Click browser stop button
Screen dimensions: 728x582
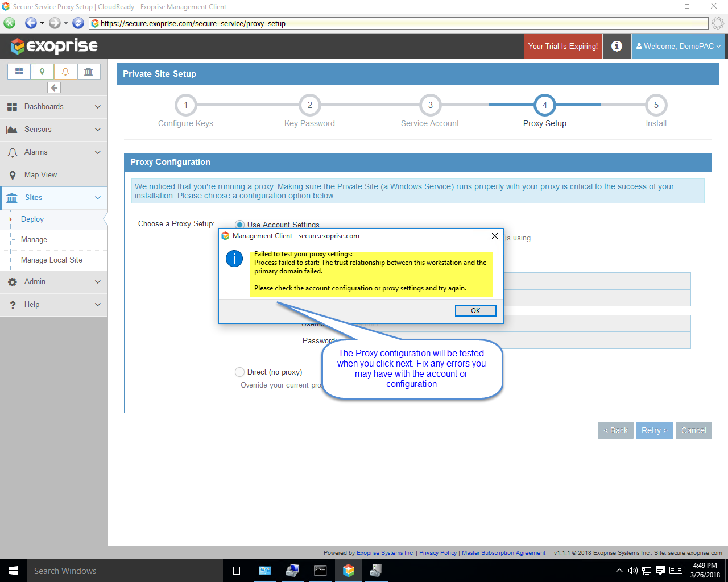pyautogui.click(x=9, y=23)
